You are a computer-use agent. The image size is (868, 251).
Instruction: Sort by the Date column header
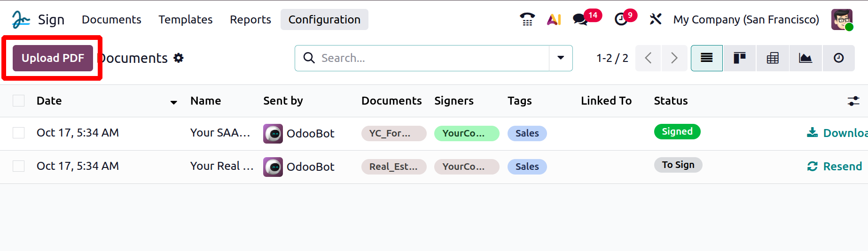pos(49,101)
